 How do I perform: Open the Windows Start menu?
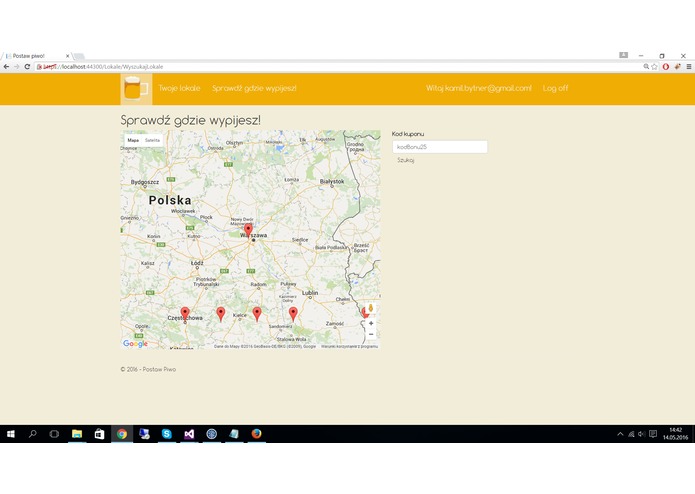tap(11, 434)
